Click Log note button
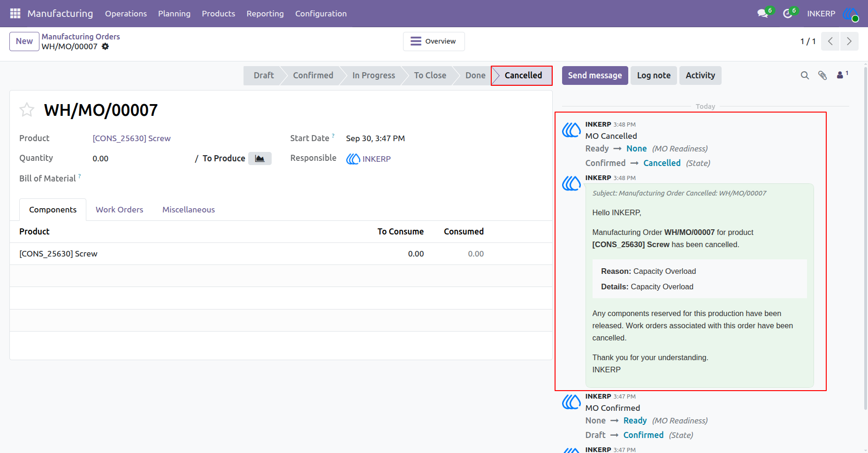 pyautogui.click(x=654, y=75)
